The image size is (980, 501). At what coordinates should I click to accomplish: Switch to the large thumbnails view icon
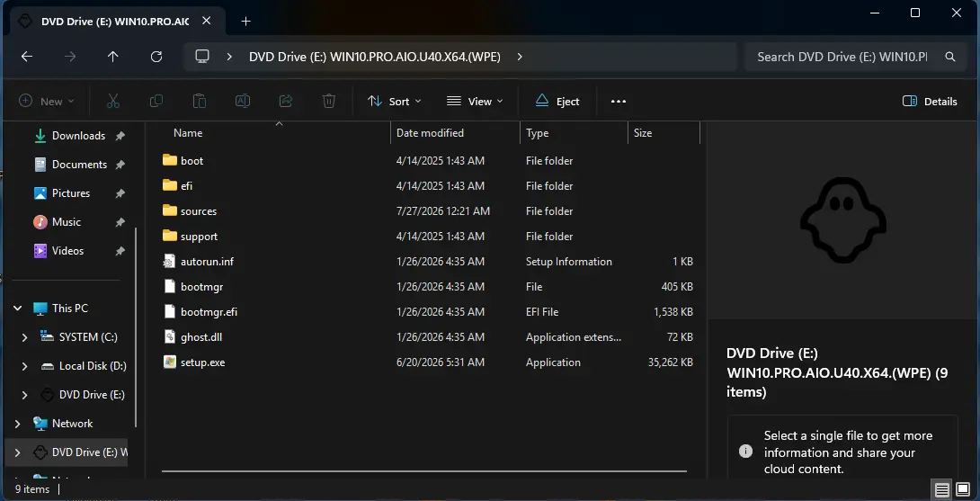963,489
